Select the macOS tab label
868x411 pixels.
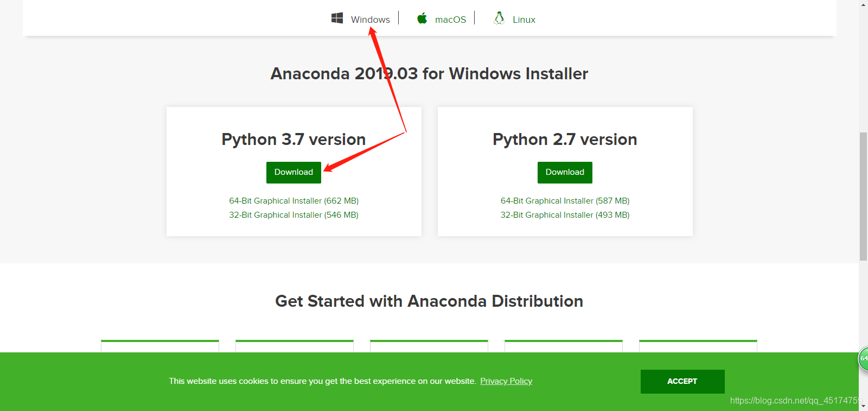(450, 20)
